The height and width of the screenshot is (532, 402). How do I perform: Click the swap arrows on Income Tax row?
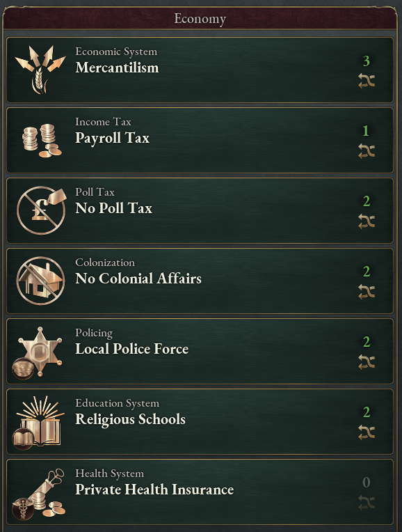367,151
